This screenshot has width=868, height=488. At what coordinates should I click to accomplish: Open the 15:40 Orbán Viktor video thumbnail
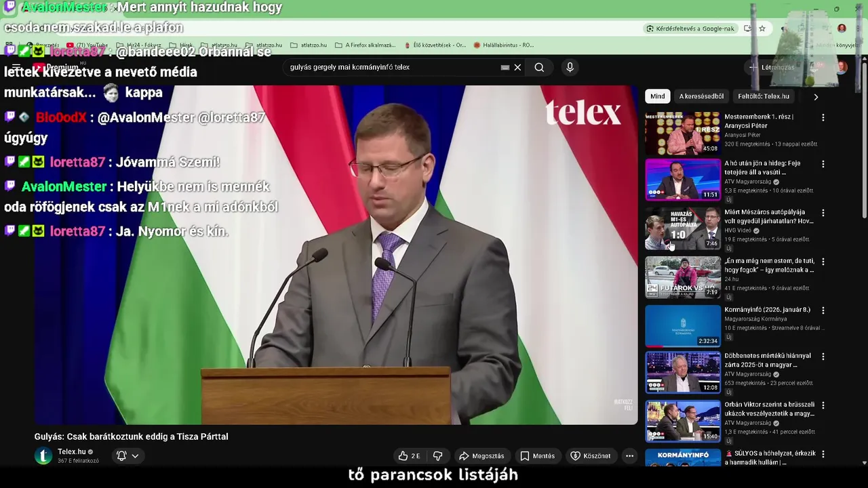(683, 421)
